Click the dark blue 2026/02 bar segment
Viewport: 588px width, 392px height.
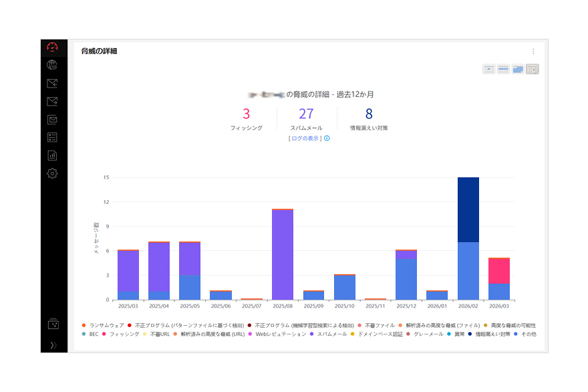[x=468, y=209]
